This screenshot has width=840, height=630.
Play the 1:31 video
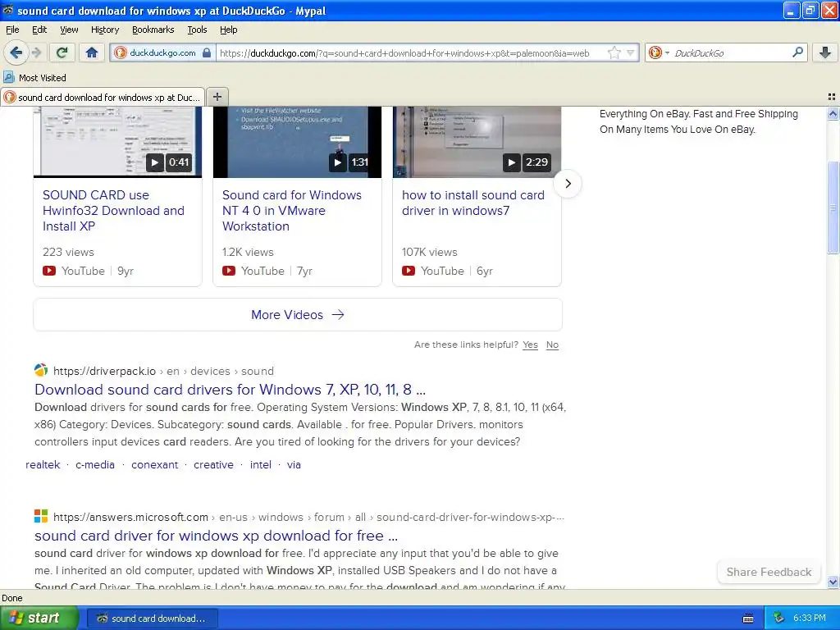[337, 162]
